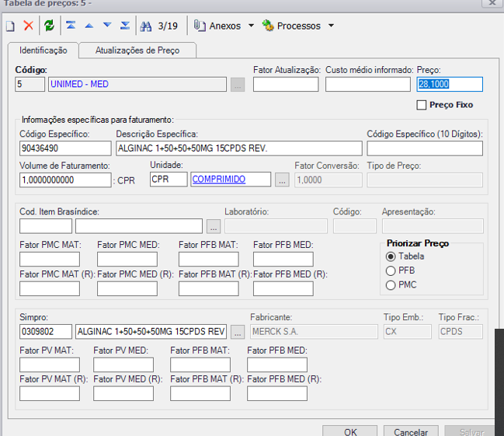Image resolution: width=504 pixels, height=436 pixels.
Task: Click the Simpro code field 0309802
Action: (x=46, y=331)
